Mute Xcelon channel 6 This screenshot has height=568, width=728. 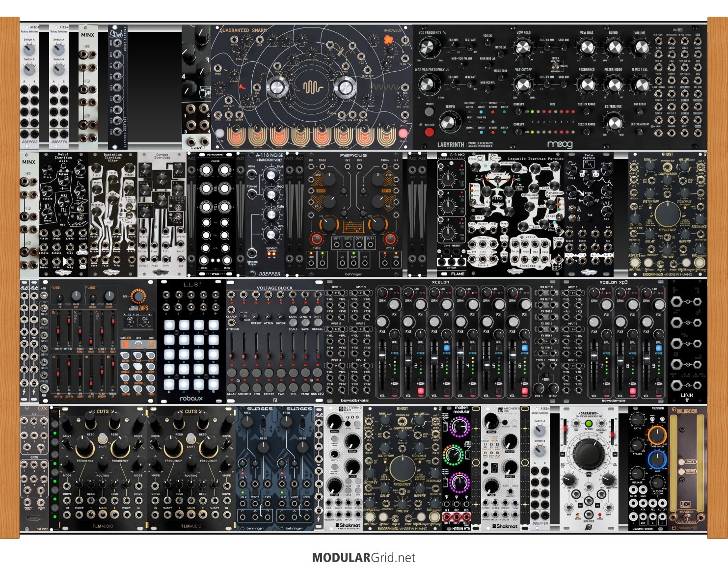click(525, 391)
